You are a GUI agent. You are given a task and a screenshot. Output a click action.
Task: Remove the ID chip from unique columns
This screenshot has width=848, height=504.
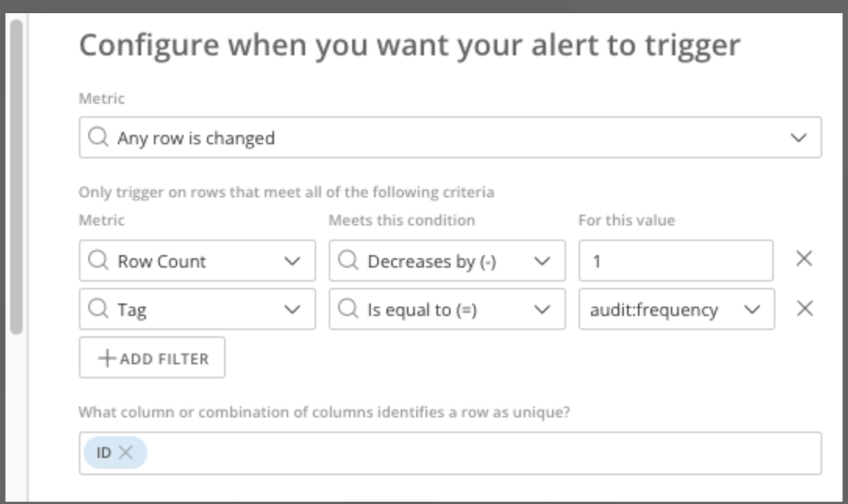point(126,453)
